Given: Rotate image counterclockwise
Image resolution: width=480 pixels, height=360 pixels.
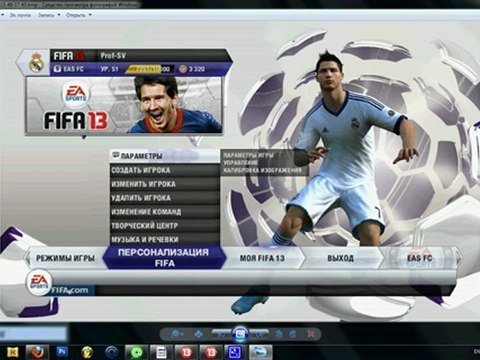Looking at the screenshot, I should click(279, 334).
